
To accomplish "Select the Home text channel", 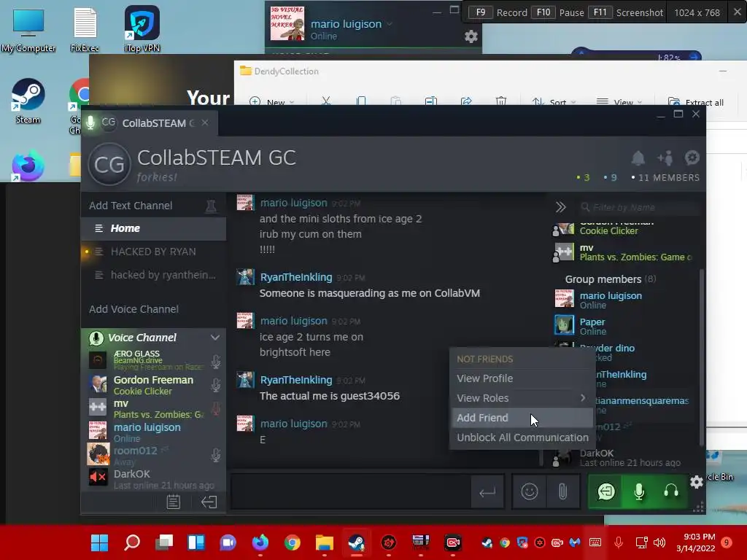I will click(x=153, y=228).
